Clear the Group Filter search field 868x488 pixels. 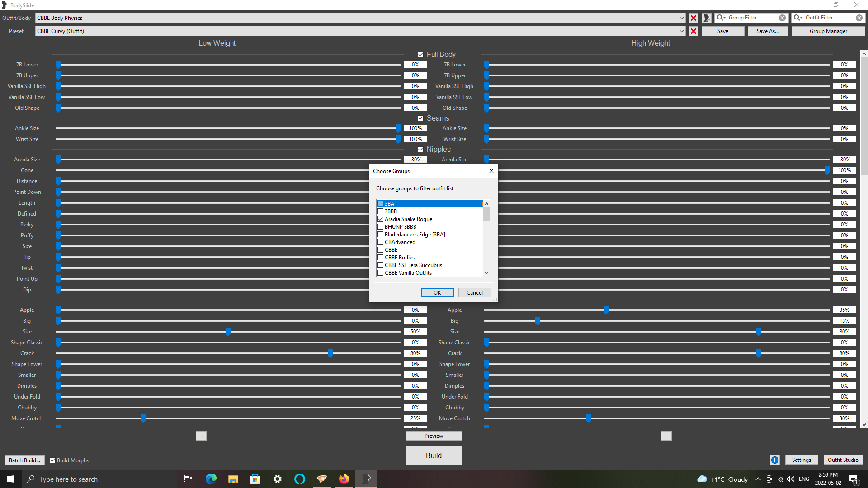pyautogui.click(x=782, y=18)
